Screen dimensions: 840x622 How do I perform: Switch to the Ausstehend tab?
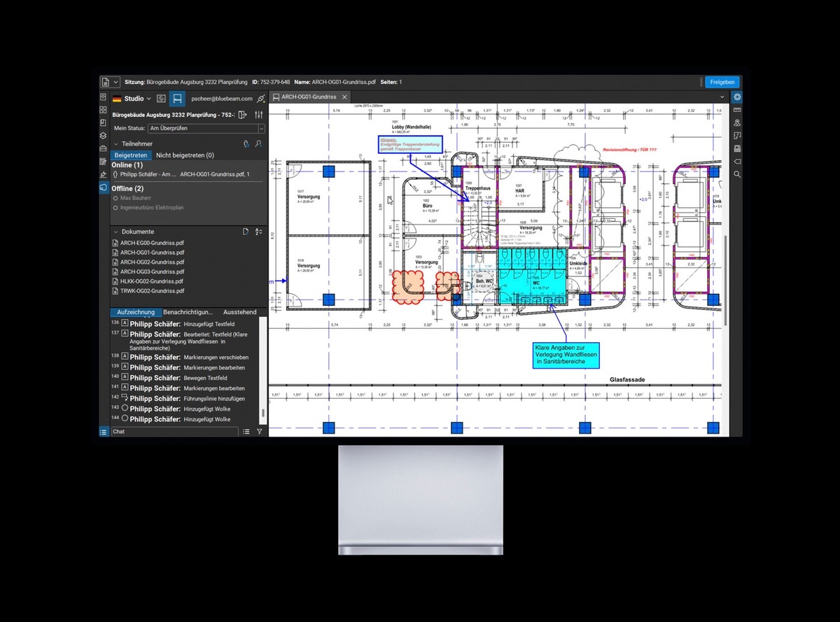[239, 312]
